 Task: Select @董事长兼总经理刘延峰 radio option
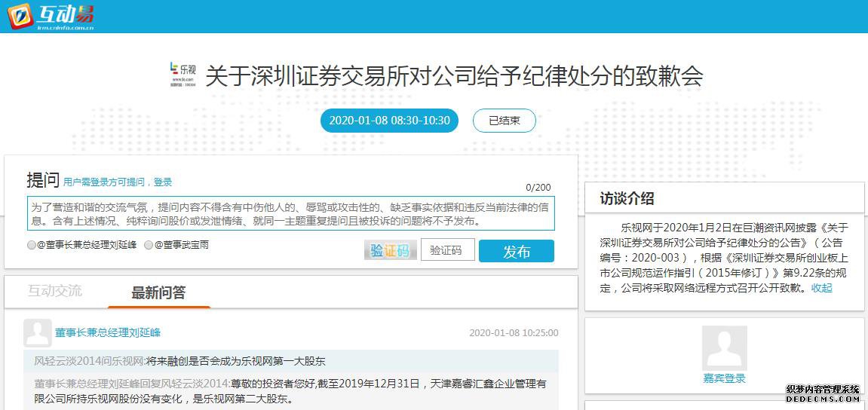click(32, 245)
